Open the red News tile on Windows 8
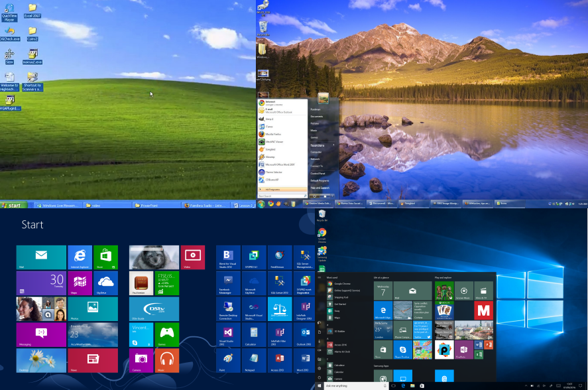This screenshot has width=588, height=390. click(x=93, y=360)
